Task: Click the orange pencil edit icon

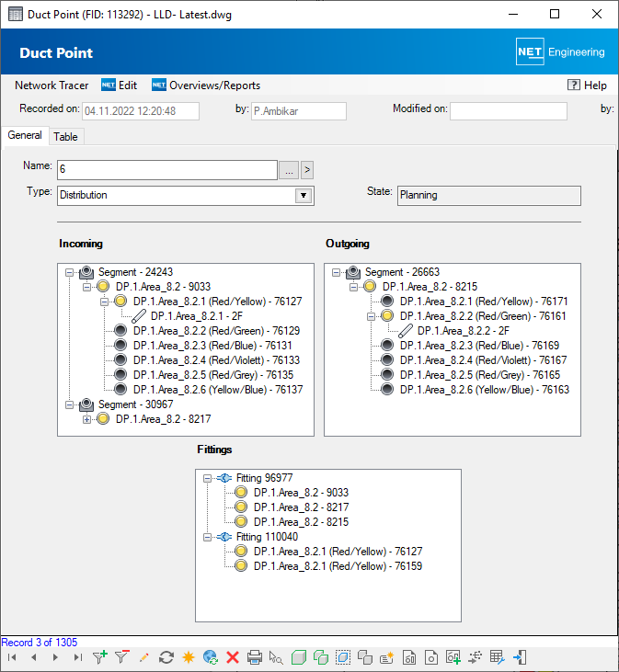Action: 144,657
